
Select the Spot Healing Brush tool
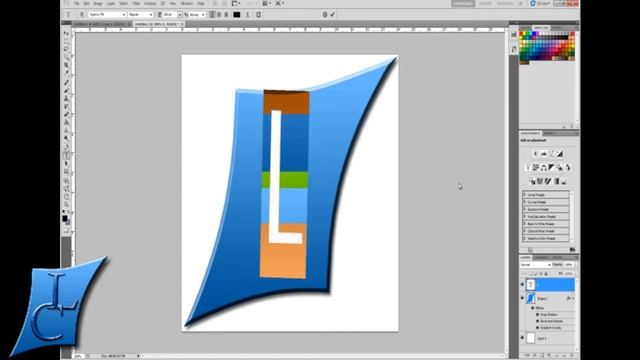pyautogui.click(x=67, y=82)
